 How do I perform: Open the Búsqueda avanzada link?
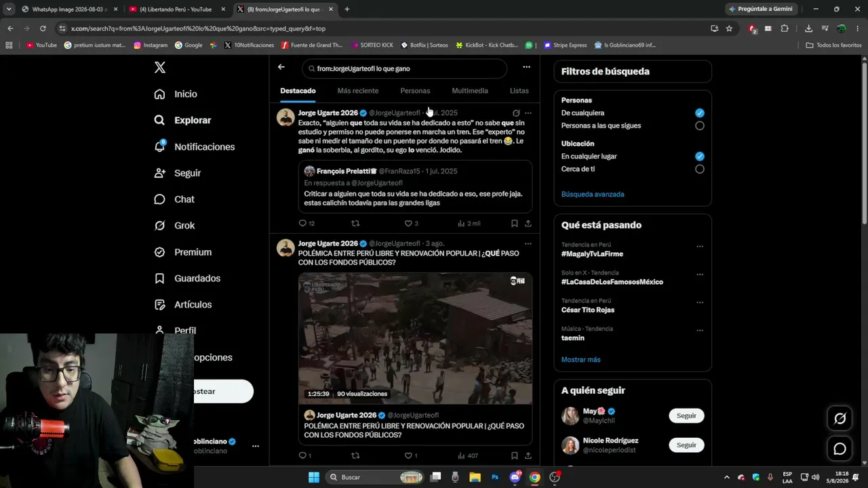click(x=593, y=195)
